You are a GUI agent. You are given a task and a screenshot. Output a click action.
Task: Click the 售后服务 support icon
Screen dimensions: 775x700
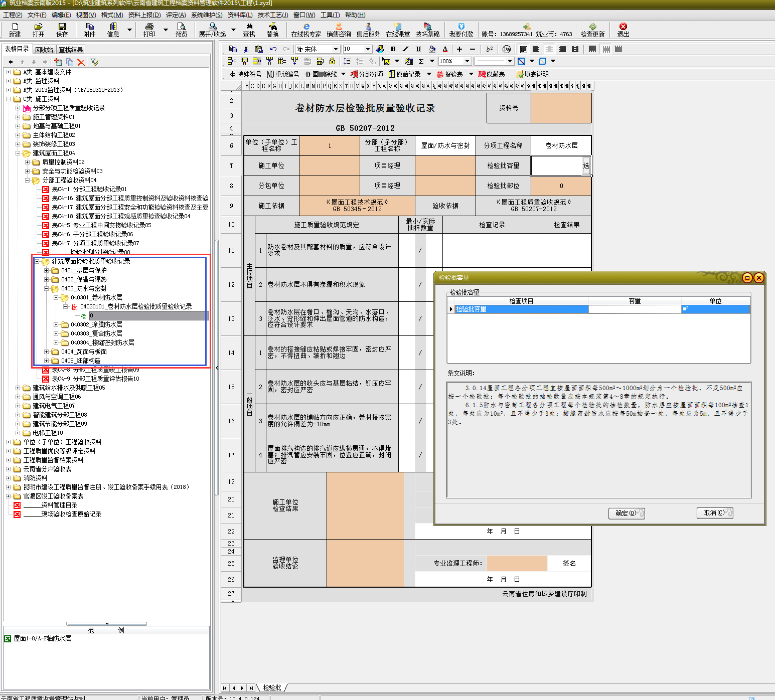pos(368,30)
